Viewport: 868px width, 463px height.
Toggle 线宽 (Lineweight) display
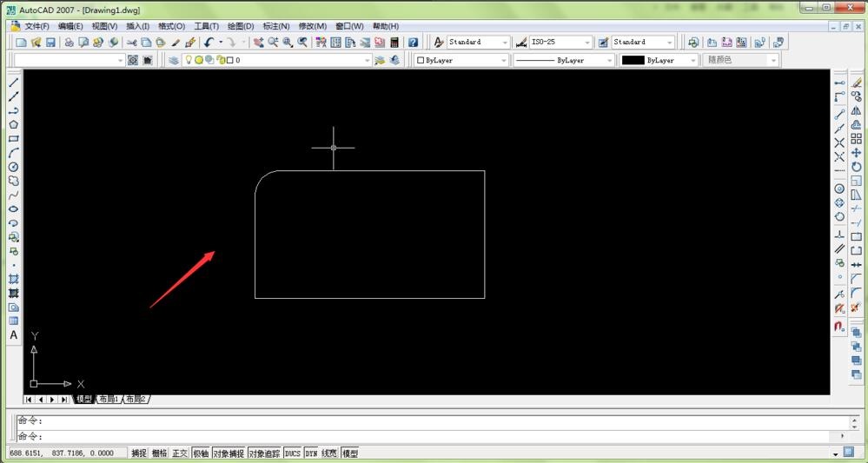pos(329,453)
